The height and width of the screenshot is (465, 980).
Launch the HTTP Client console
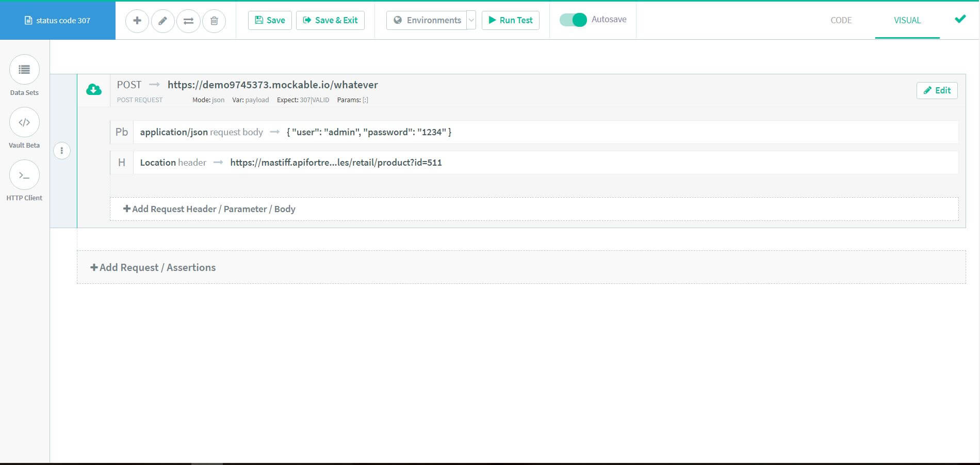tap(24, 175)
